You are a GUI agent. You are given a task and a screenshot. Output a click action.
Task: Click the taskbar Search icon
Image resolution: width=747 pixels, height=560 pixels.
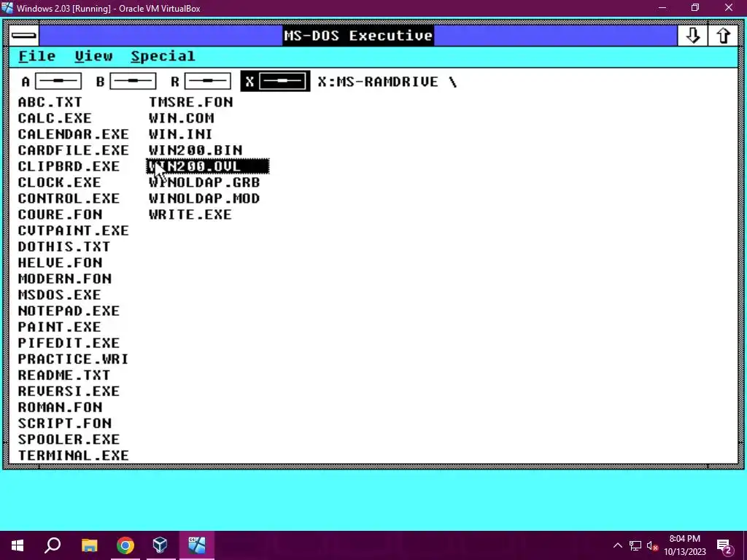53,545
